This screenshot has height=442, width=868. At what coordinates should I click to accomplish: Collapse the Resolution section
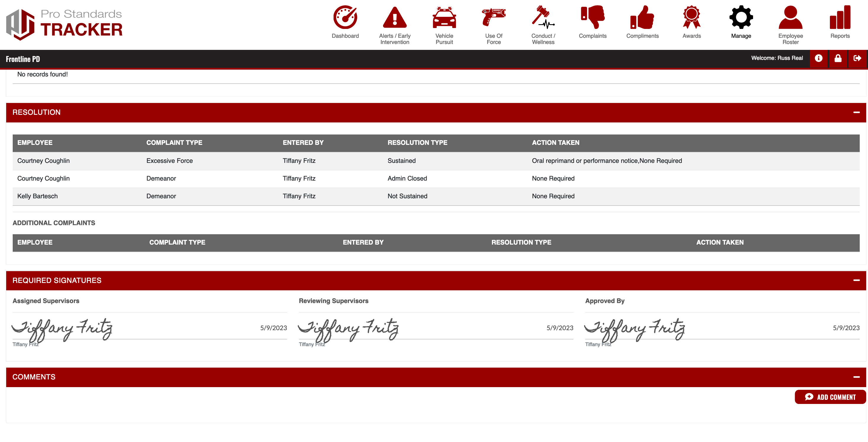point(856,112)
